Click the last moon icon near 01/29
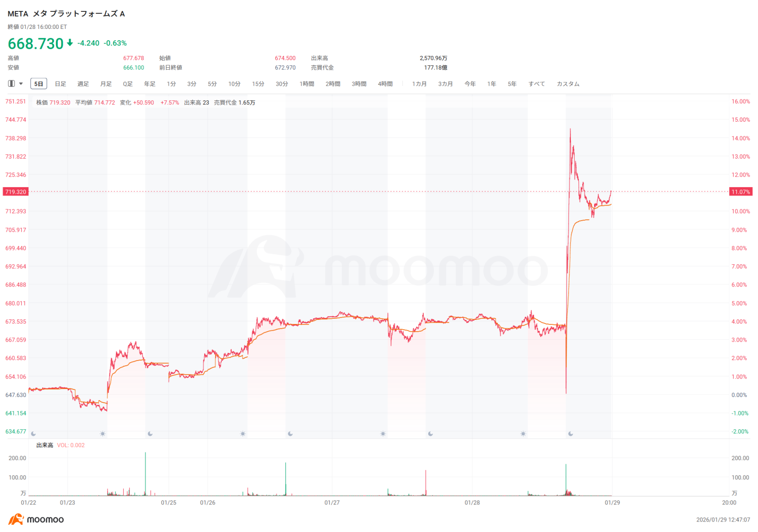 [x=570, y=433]
